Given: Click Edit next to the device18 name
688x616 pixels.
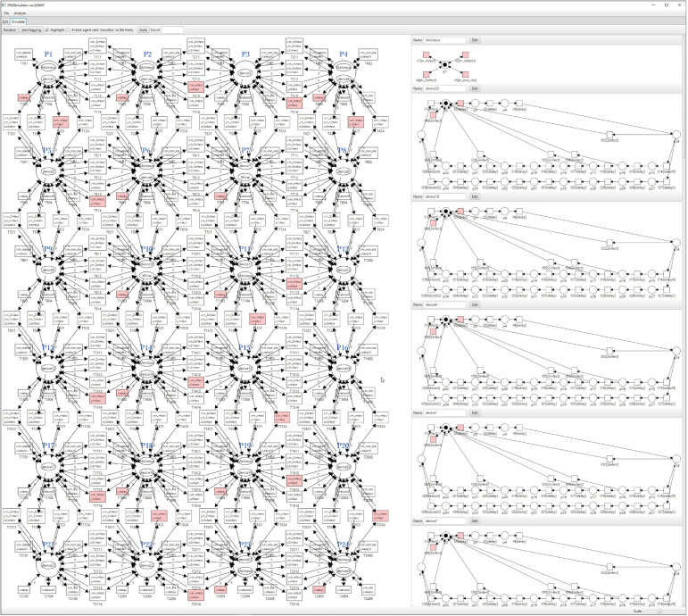Looking at the screenshot, I should 475,196.
